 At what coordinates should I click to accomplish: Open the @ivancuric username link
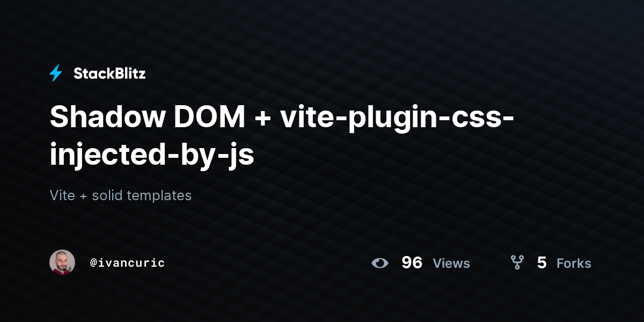127,263
